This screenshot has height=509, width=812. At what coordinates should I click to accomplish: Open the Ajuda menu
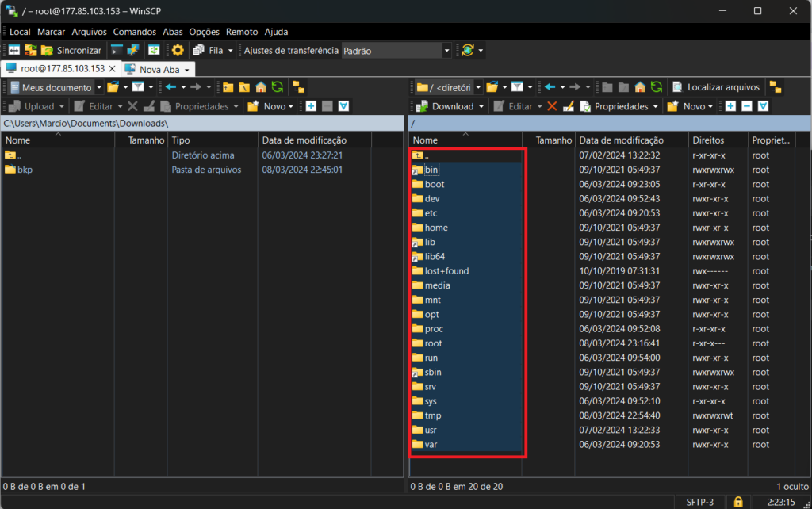click(x=276, y=32)
